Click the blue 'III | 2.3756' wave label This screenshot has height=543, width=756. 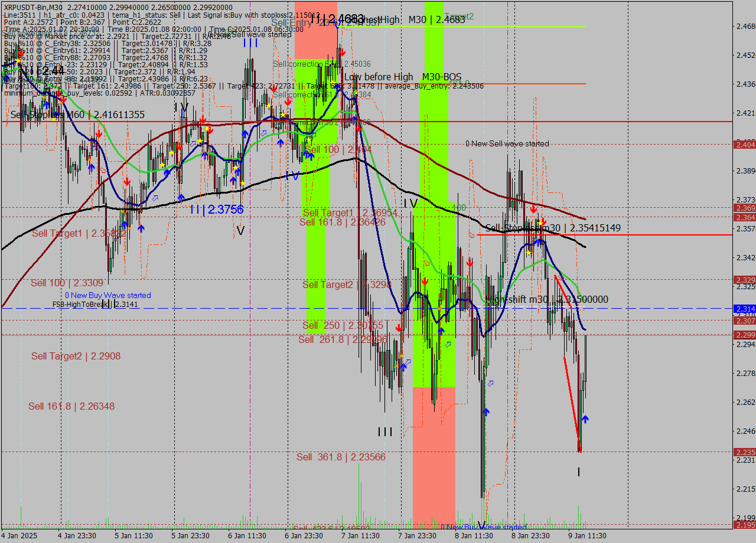click(217, 210)
